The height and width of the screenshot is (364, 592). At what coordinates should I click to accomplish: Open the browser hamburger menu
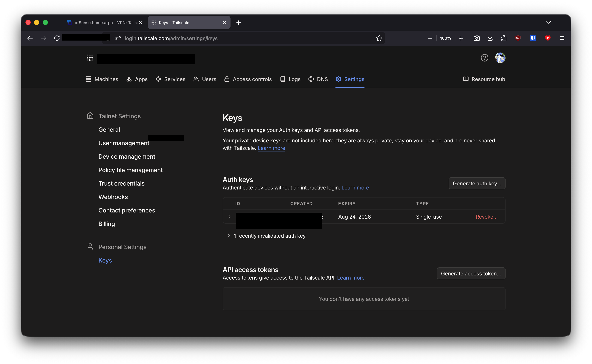(x=562, y=38)
